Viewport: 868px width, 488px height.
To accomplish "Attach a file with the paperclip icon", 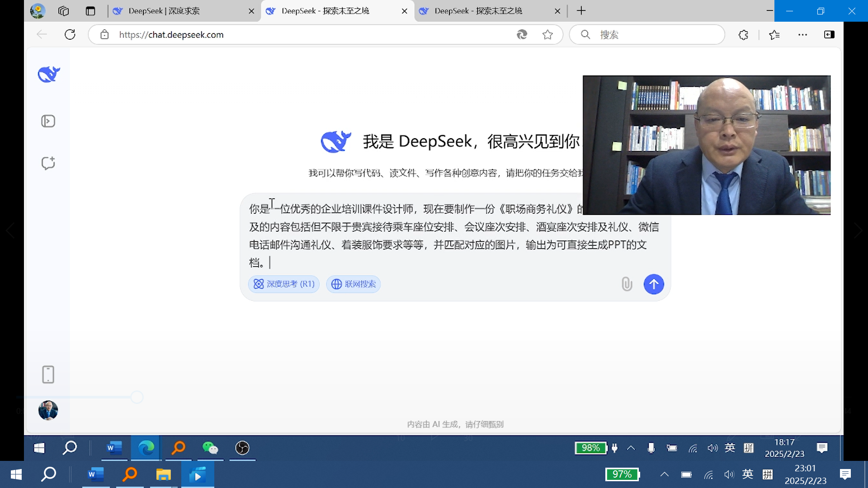I will click(627, 284).
